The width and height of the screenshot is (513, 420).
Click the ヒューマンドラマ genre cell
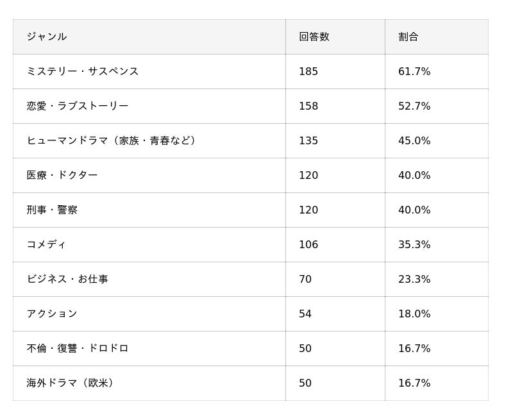click(112, 141)
